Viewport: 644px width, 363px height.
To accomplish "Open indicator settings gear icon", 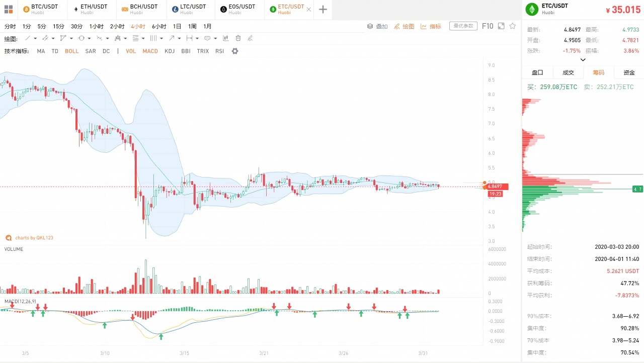I will [235, 51].
